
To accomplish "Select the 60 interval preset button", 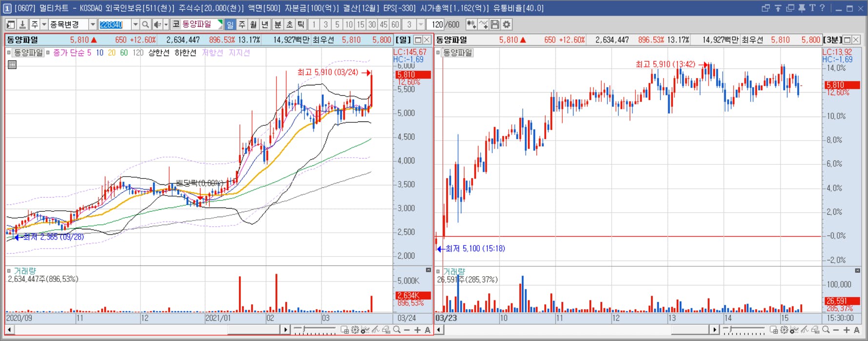I will pos(395,24).
